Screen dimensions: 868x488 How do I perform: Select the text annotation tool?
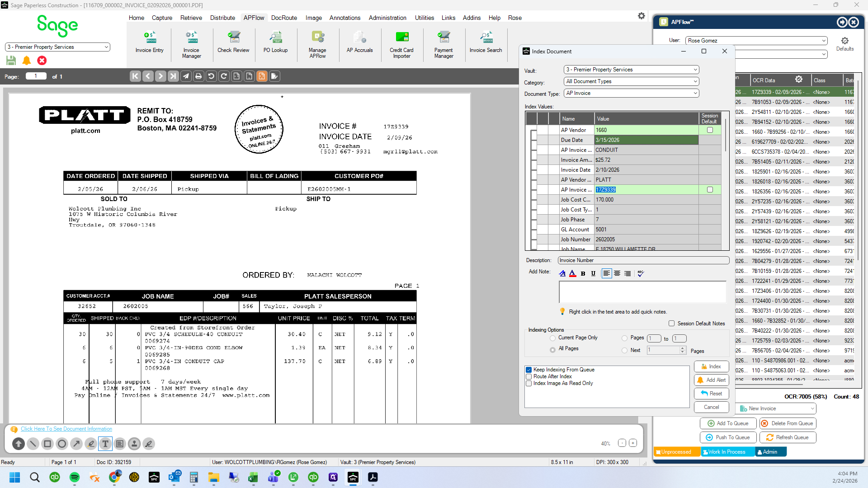click(x=105, y=444)
